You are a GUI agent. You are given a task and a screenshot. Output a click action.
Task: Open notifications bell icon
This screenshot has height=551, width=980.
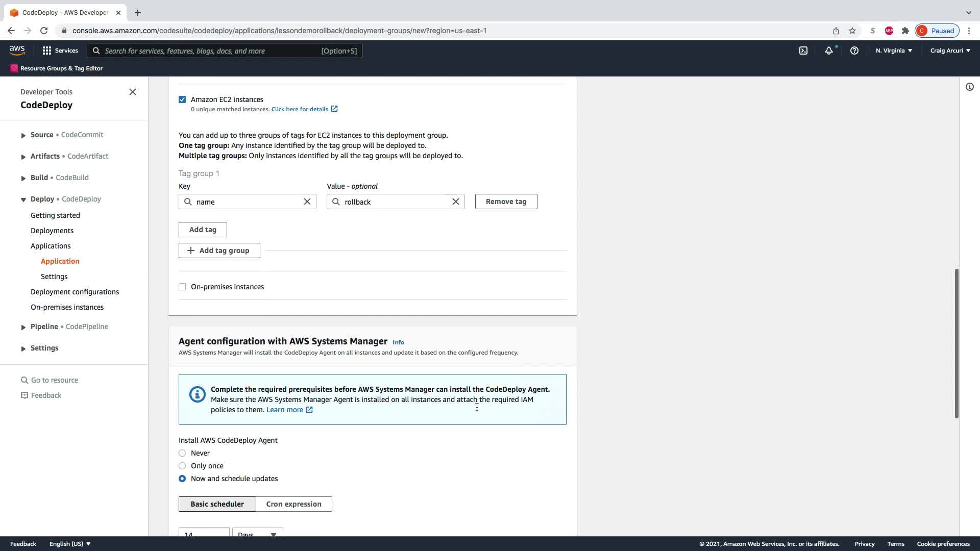(829, 51)
